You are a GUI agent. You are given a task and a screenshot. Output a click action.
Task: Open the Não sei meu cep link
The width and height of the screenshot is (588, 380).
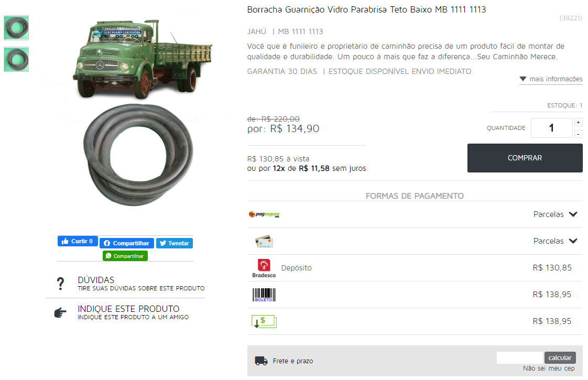point(549,368)
